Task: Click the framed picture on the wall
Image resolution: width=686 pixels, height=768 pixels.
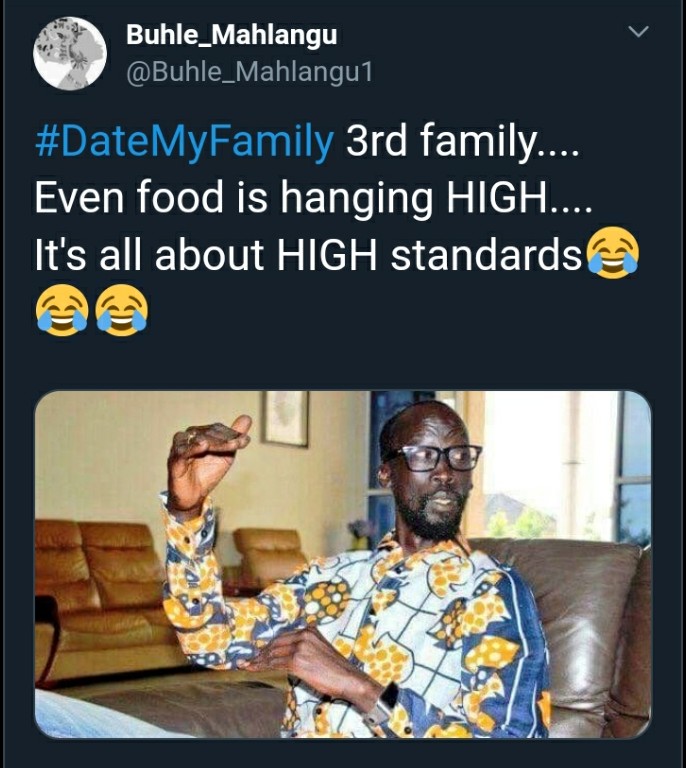Action: point(284,419)
